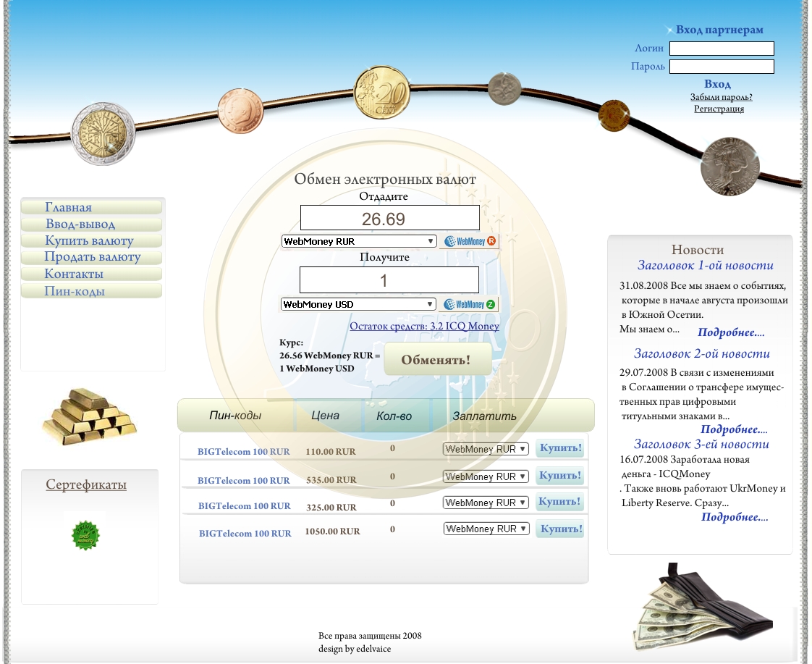Click the design by edelvaice footer text
The width and height of the screenshot is (812, 664).
(x=355, y=649)
